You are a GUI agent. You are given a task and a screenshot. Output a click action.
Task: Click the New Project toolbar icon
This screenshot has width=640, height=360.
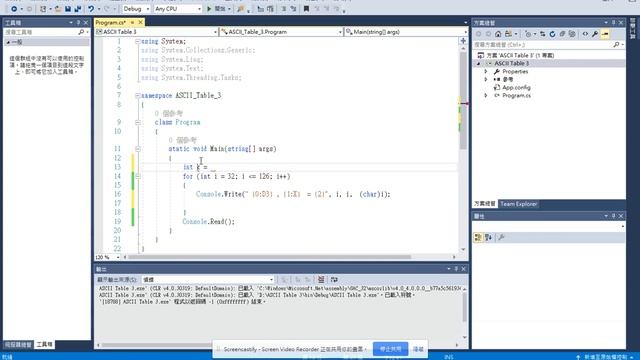pyautogui.click(x=43, y=9)
